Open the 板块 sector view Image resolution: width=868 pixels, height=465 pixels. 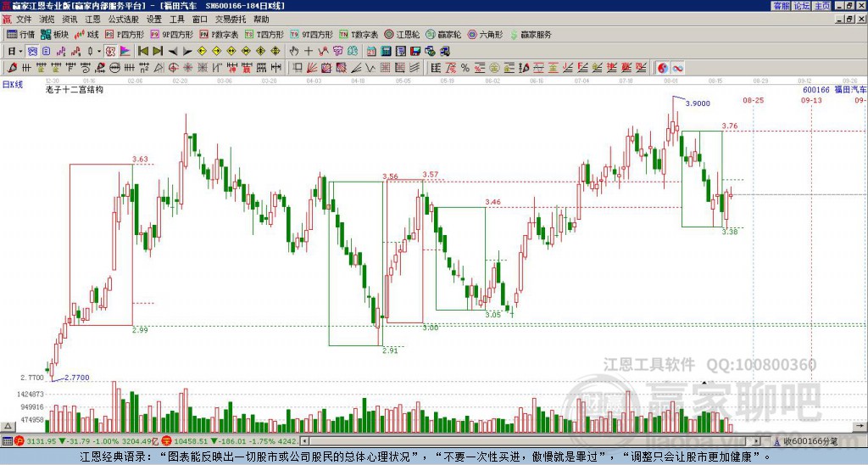pos(55,34)
